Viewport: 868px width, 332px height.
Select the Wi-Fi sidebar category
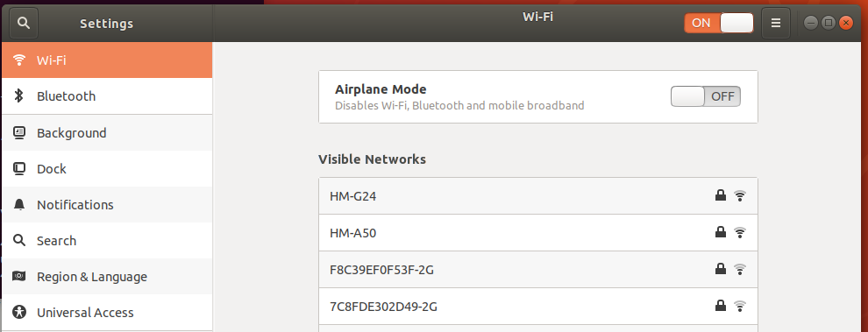(x=107, y=60)
